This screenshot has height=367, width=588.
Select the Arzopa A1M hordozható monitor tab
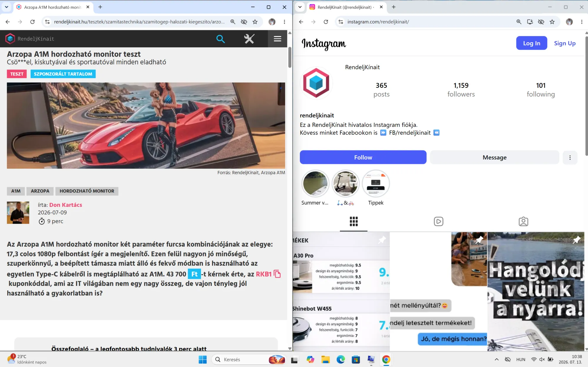(53, 7)
